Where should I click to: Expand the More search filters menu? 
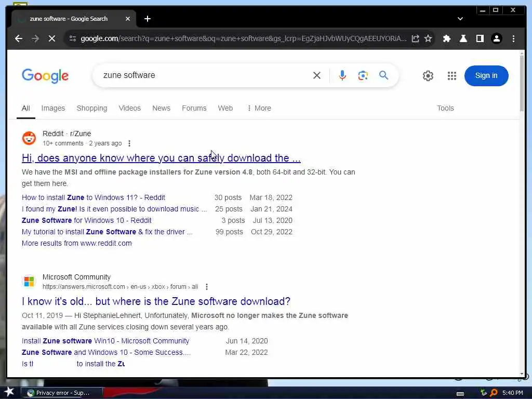point(259,108)
